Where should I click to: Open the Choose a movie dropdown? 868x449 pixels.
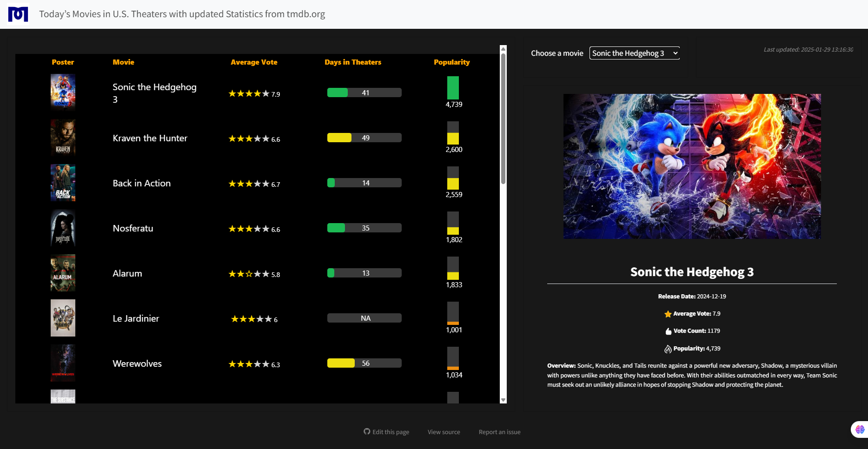tap(635, 53)
